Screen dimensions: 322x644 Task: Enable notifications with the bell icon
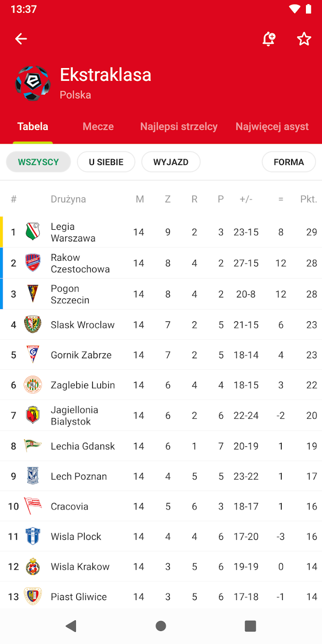click(268, 39)
